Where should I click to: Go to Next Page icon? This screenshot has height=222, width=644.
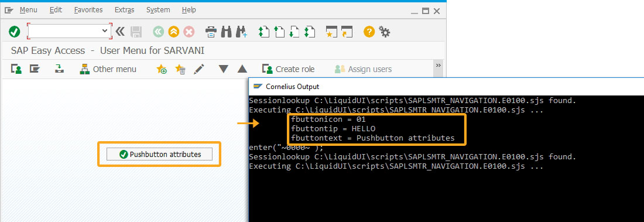pos(294,31)
